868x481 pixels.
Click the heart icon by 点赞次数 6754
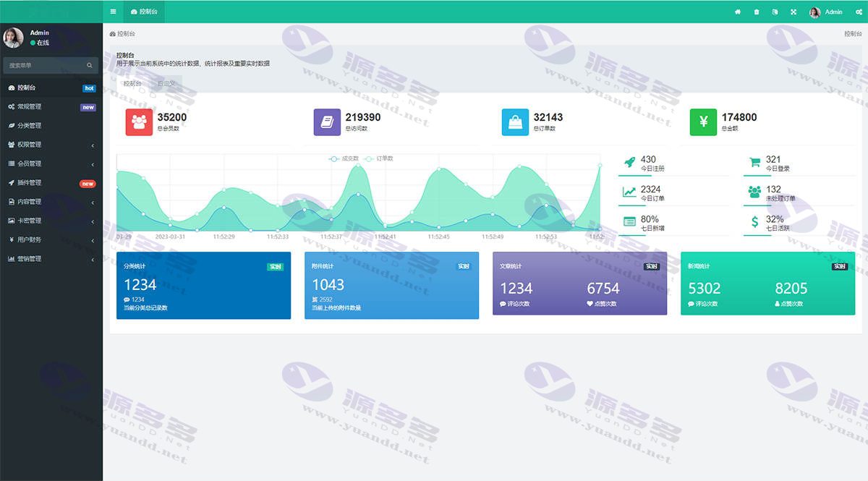590,304
